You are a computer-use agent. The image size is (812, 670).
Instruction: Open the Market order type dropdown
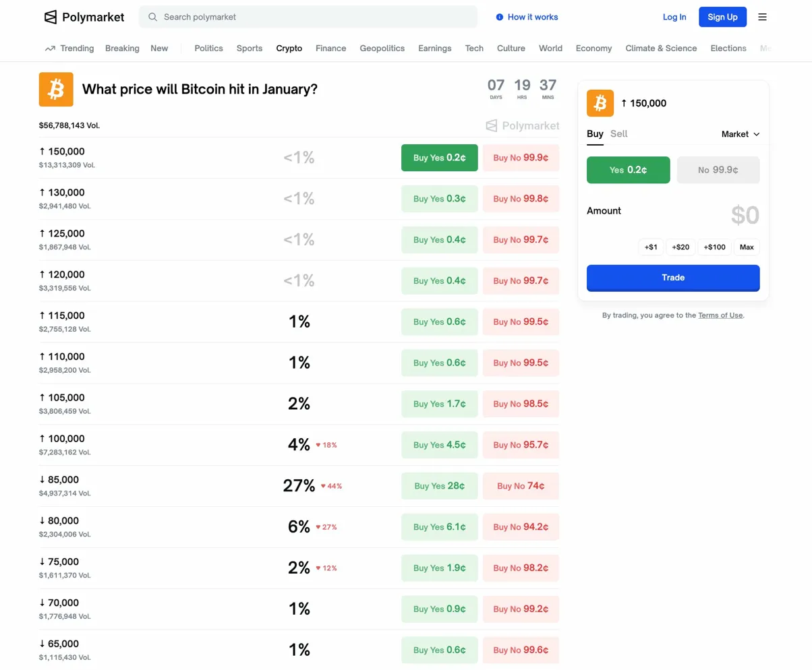tap(741, 134)
